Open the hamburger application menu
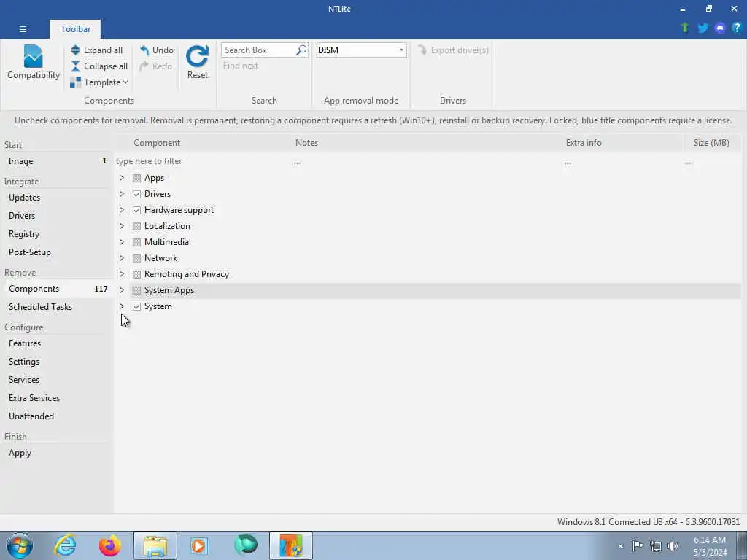747x560 pixels. (x=23, y=29)
